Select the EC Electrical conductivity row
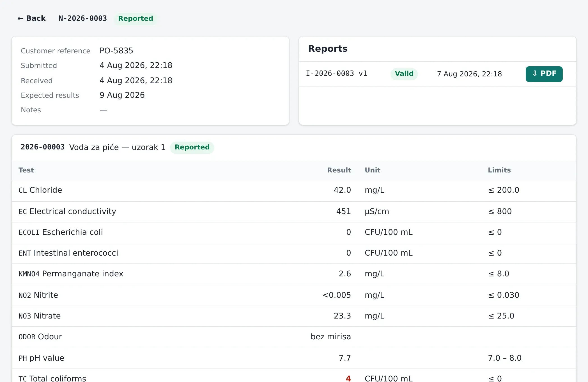This screenshot has height=382, width=588. pos(294,212)
